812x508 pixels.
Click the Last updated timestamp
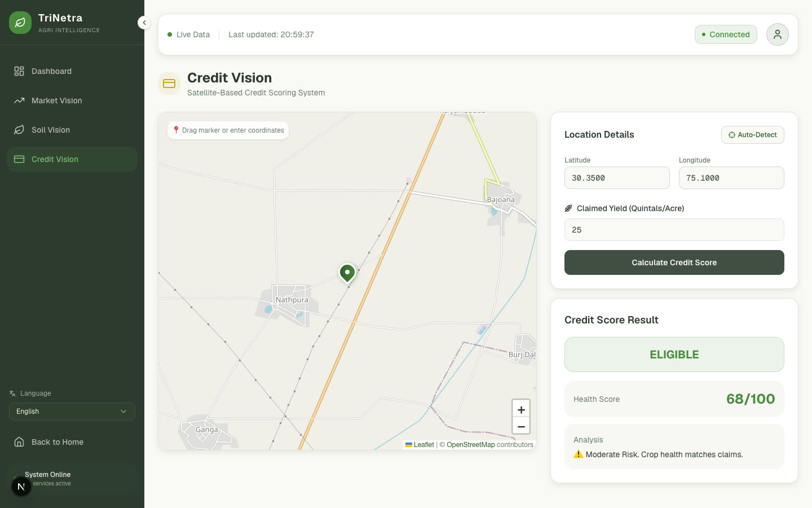point(271,34)
